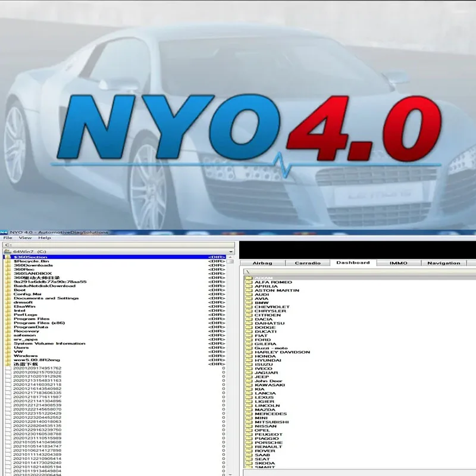The height and width of the screenshot is (476, 476).
Task: Click the JAGUAR folder icon
Action: click(249, 373)
